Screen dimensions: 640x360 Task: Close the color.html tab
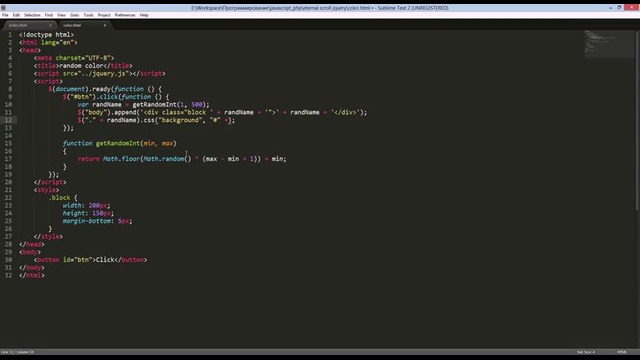(105, 25)
